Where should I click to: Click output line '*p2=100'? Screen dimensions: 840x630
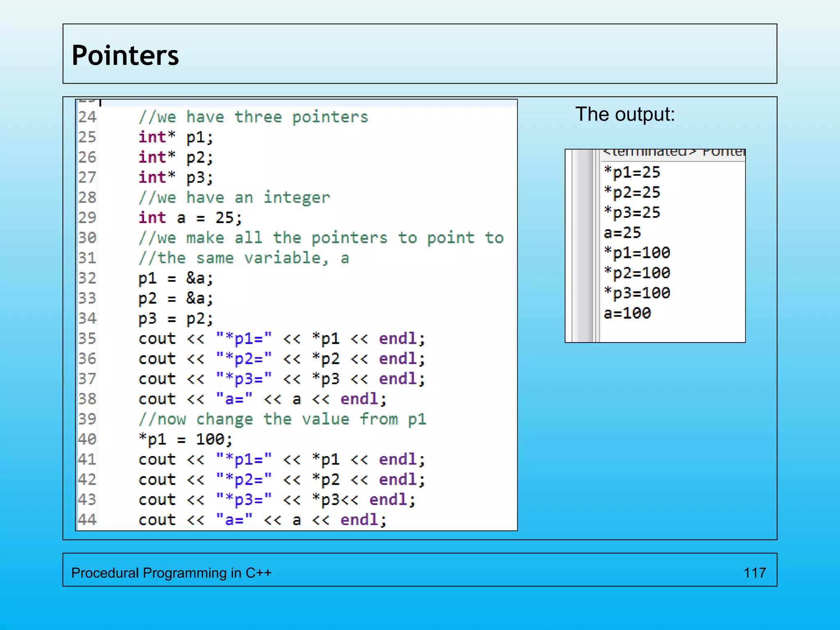[637, 273]
